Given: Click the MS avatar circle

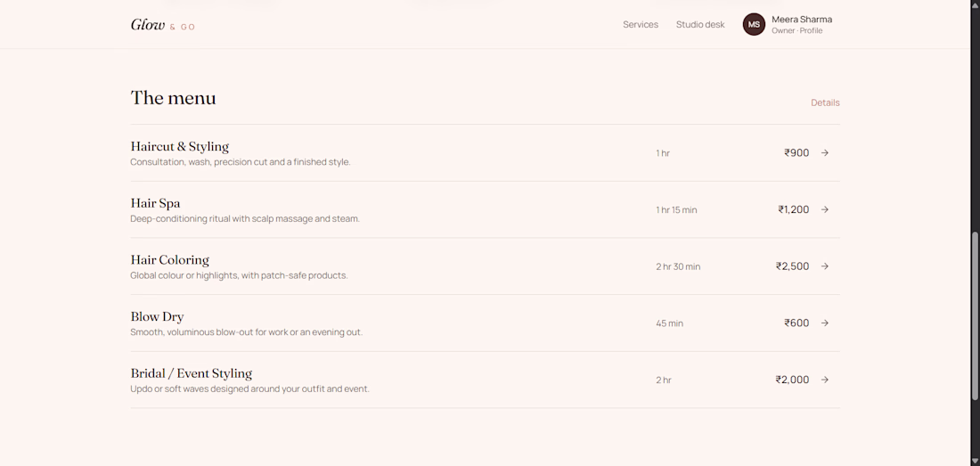Looking at the screenshot, I should pyautogui.click(x=754, y=24).
